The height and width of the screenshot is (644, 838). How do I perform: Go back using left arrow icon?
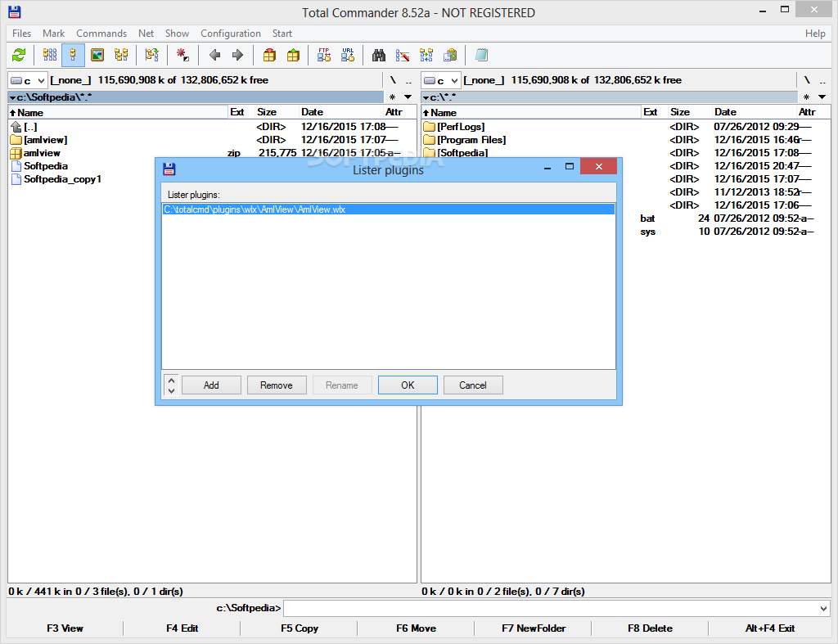(215, 55)
